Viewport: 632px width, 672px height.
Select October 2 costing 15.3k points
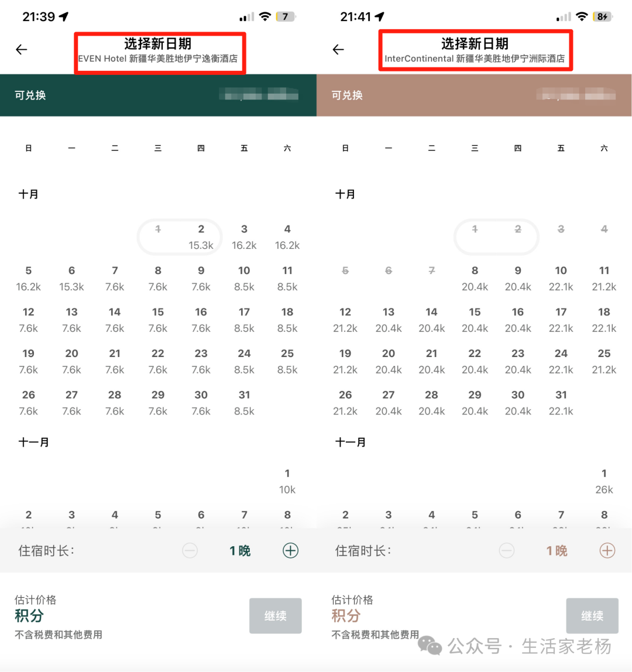pyautogui.click(x=201, y=234)
